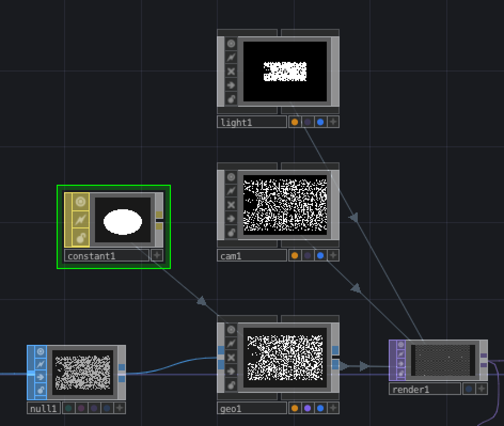This screenshot has width=504, height=426.
Task: Toggle the purple render flag on cam1
Action: [x=308, y=256]
